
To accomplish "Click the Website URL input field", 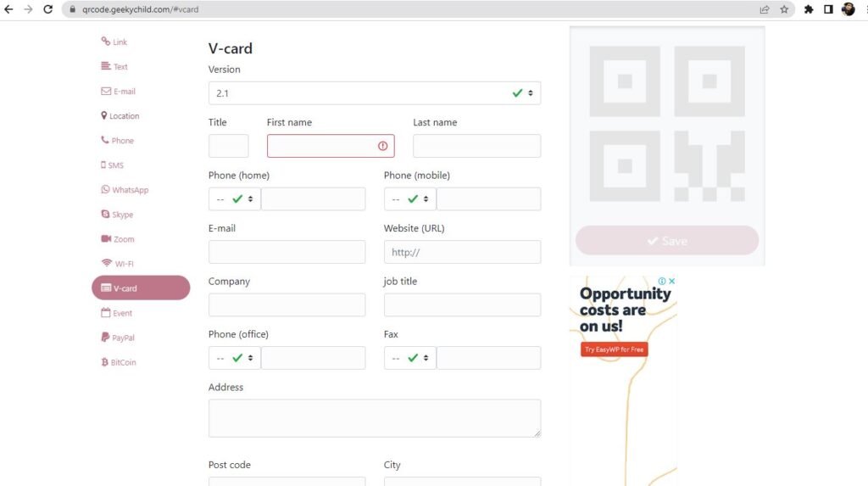I will (x=462, y=252).
